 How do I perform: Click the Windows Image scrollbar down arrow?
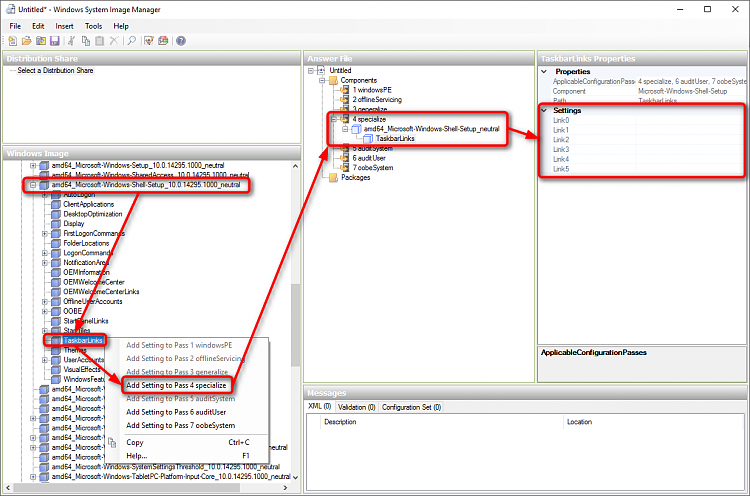tap(295, 477)
